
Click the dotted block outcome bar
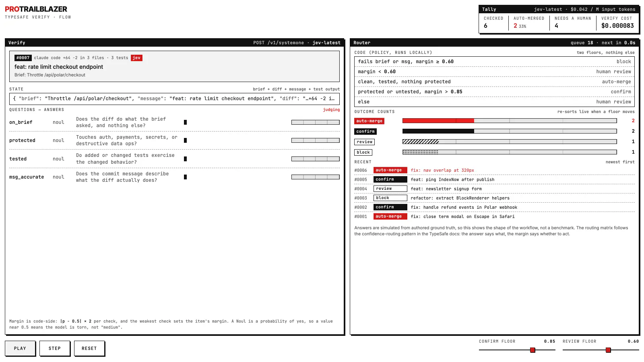(x=510, y=152)
